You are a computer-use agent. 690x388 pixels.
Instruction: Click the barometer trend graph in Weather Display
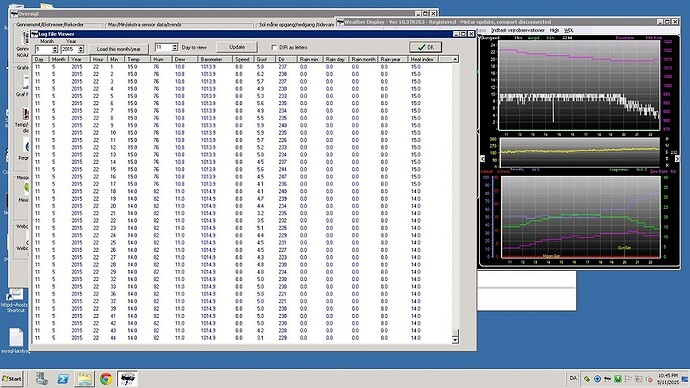coord(579,86)
